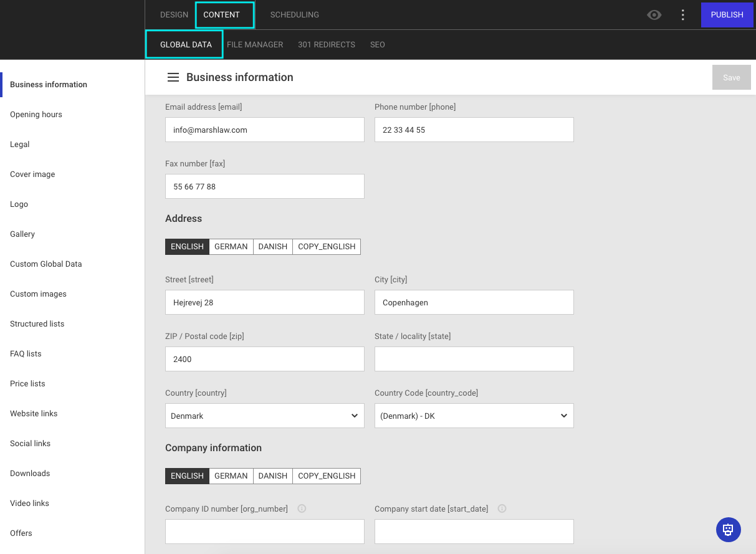The image size is (756, 554).
Task: Switch to GERMAN in Company information section
Action: (231, 476)
